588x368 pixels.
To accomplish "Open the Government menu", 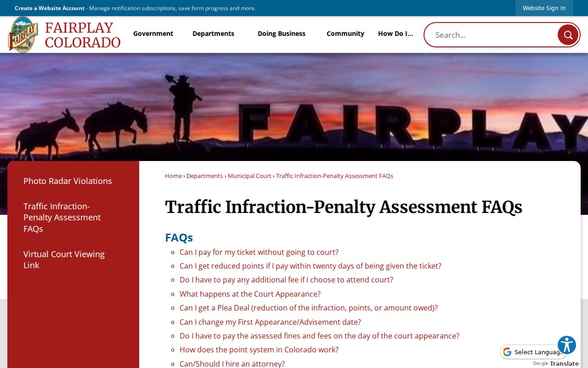I will [x=153, y=34].
